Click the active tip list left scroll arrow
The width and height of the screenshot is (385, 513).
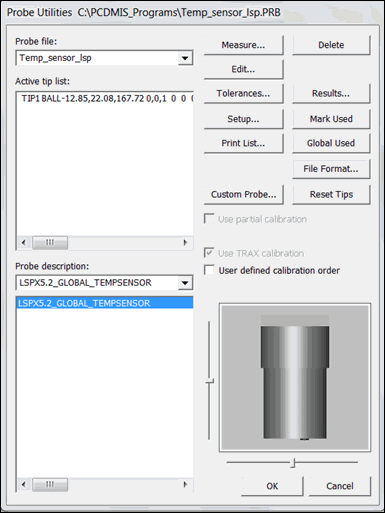pyautogui.click(x=23, y=242)
